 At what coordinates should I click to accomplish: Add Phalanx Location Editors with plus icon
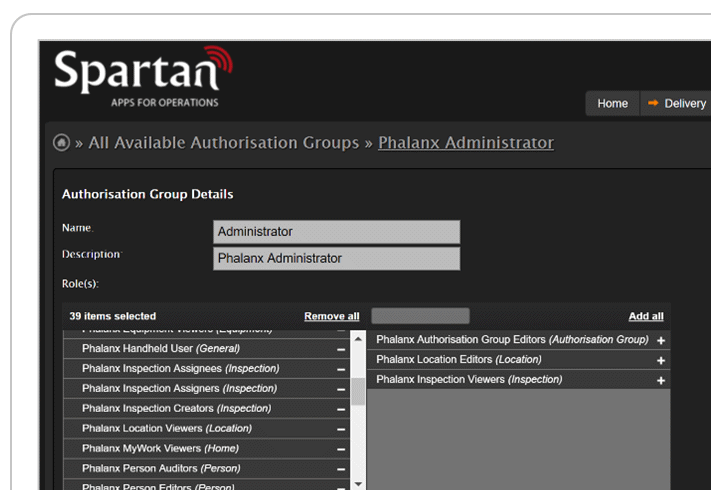661,360
